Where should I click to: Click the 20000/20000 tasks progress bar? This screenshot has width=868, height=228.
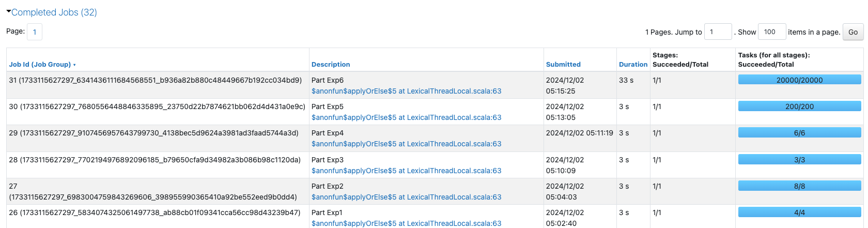799,80
